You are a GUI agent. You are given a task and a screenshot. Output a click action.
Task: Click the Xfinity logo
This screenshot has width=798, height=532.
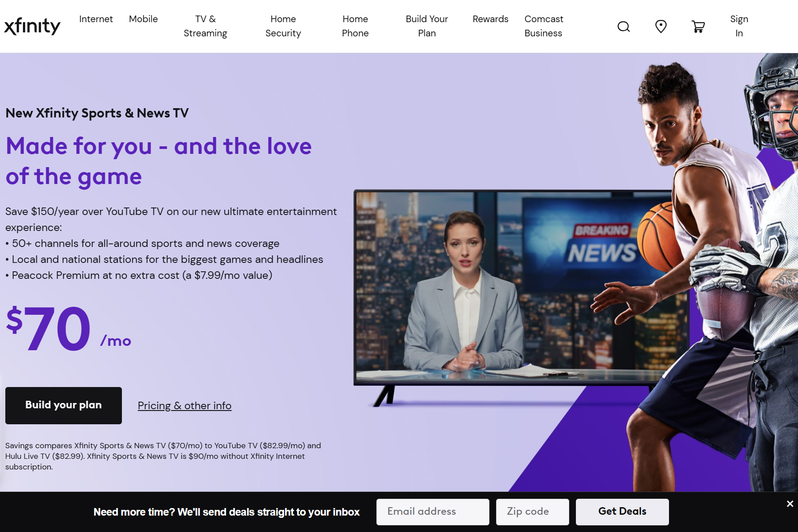[32, 26]
